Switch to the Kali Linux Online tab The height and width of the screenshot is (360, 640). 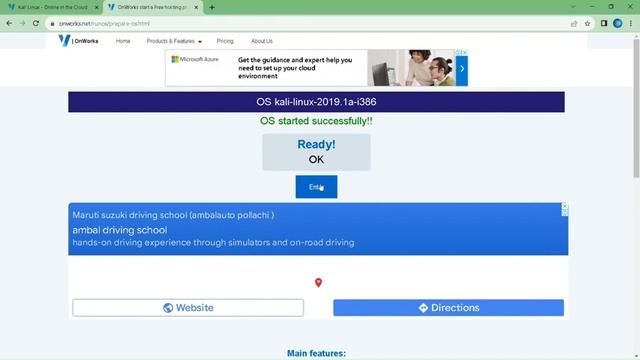[x=53, y=7]
